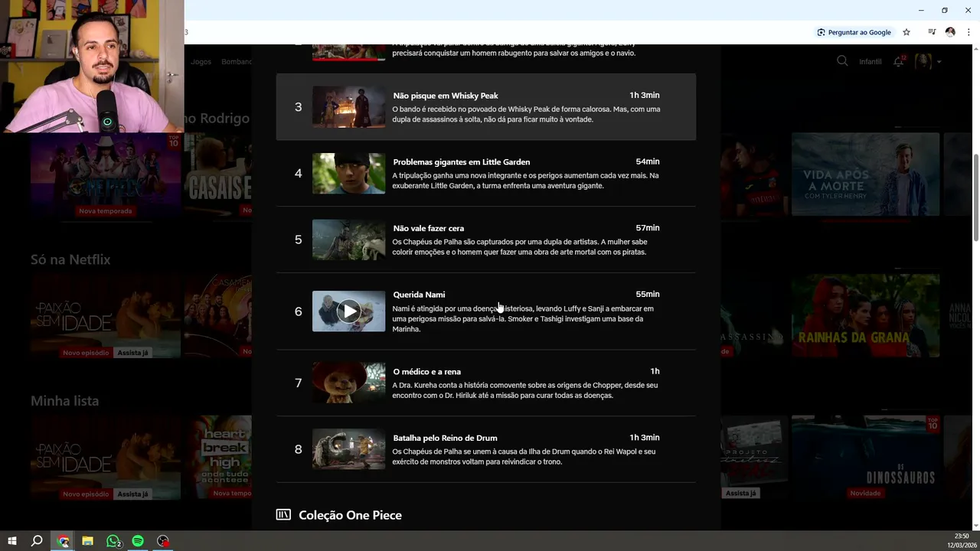Click the Coleção One Piece collection icon
Screen dimensions: 980x551
coord(283,515)
